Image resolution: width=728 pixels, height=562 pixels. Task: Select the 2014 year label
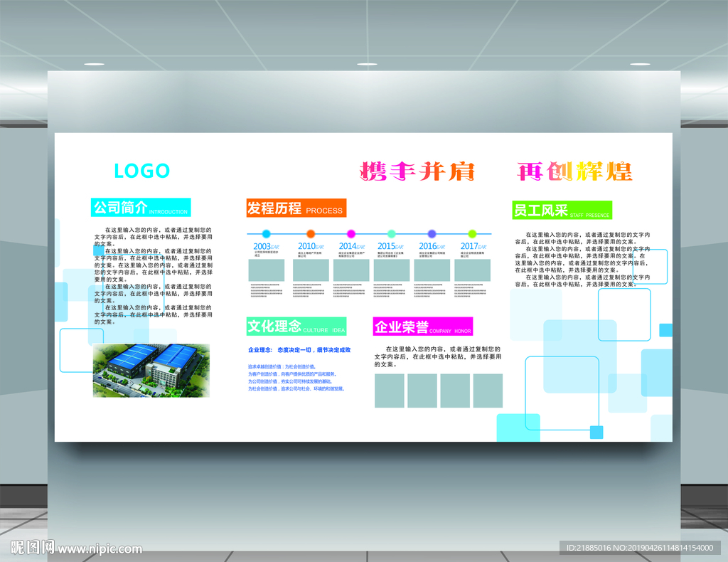(351, 246)
